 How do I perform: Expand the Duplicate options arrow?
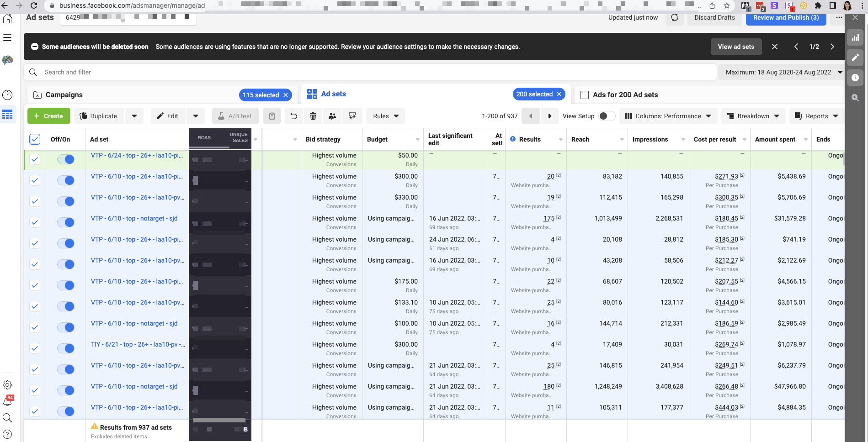[134, 116]
